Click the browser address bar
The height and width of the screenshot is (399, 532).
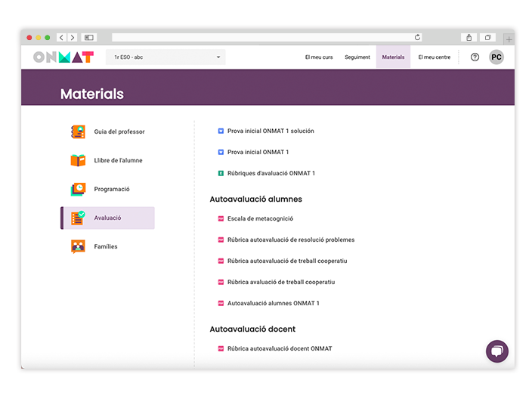pos(264,37)
